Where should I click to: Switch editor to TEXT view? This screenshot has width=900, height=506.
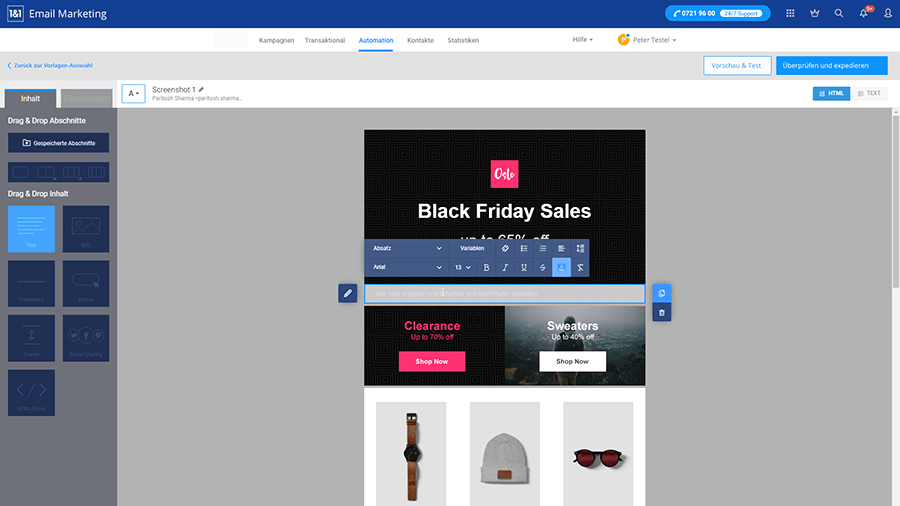[870, 93]
